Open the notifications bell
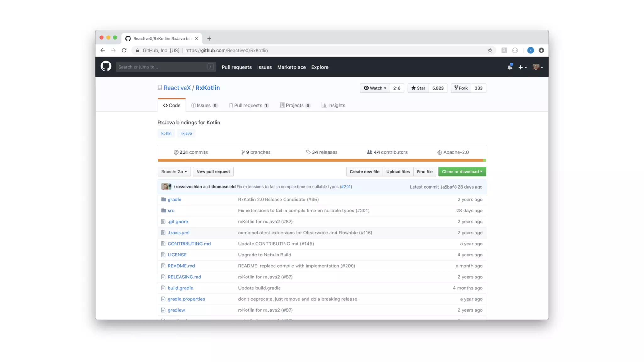Image resolution: width=644 pixels, height=362 pixels. click(x=509, y=67)
